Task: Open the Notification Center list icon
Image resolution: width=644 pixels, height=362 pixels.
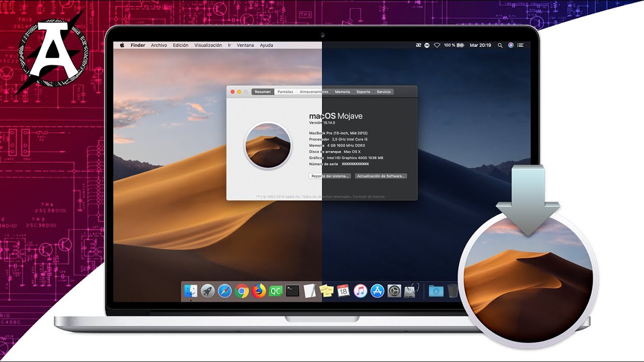Action: click(520, 45)
